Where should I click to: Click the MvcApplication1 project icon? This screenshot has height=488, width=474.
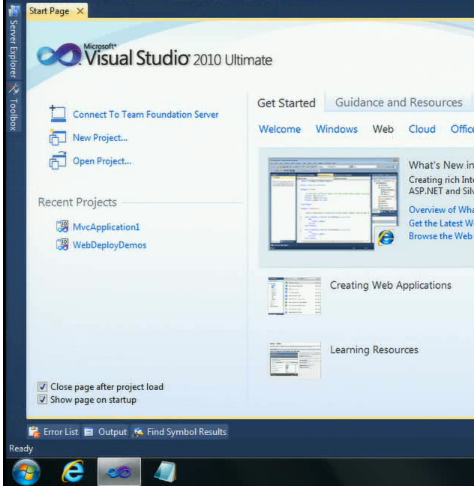[62, 226]
